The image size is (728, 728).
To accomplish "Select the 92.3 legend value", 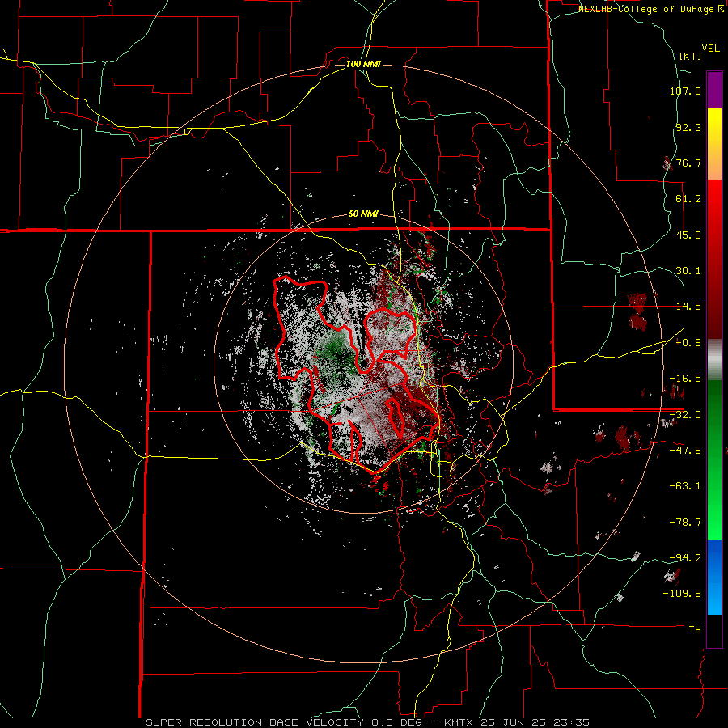I will coord(688,127).
